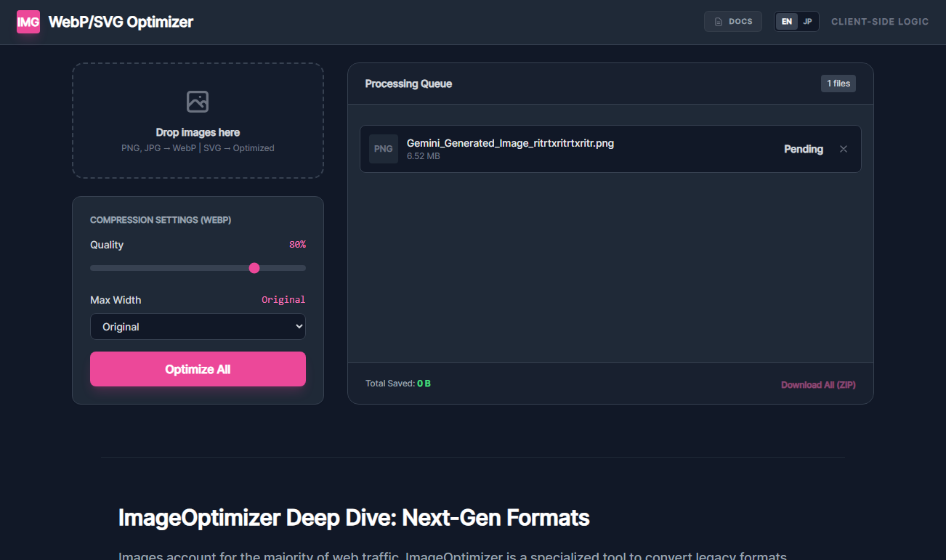The height and width of the screenshot is (560, 946).
Task: Select the PNG file type icon in queue
Action: (x=383, y=148)
